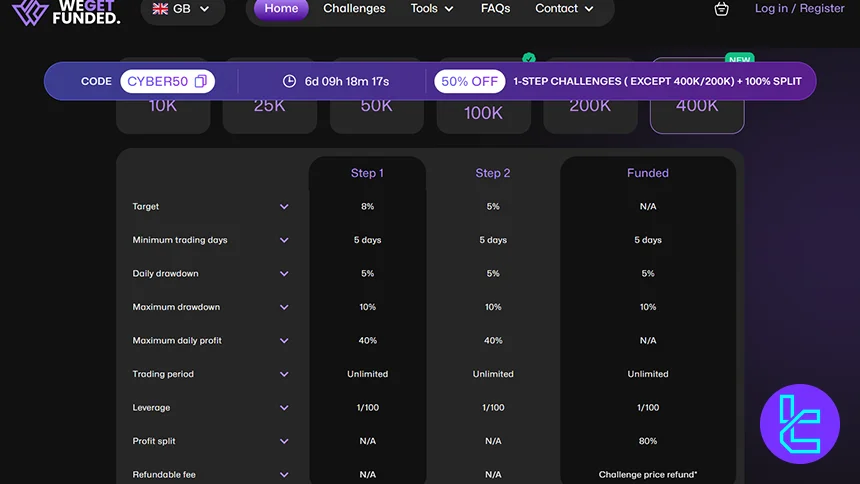
Task: Copy the CYBER50 promo code
Action: pyautogui.click(x=201, y=81)
